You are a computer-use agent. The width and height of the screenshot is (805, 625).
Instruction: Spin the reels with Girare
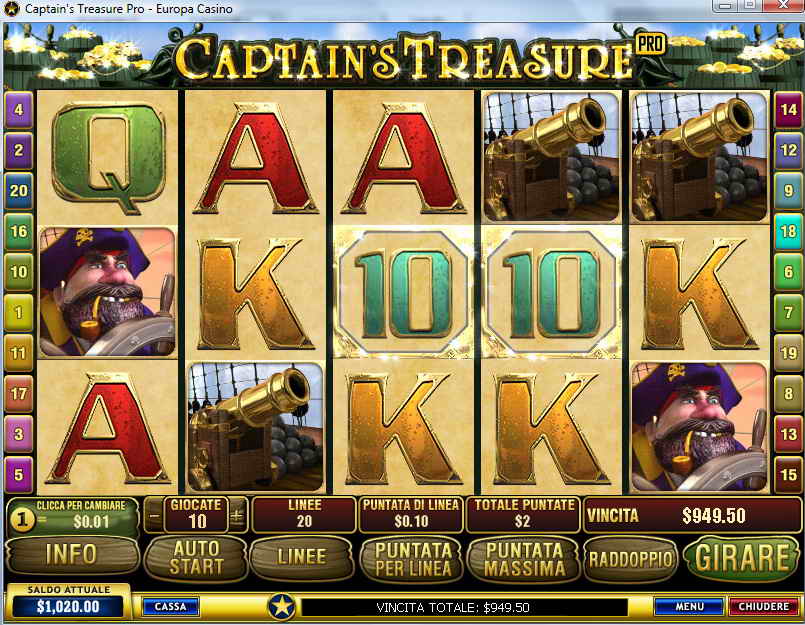[x=742, y=557]
